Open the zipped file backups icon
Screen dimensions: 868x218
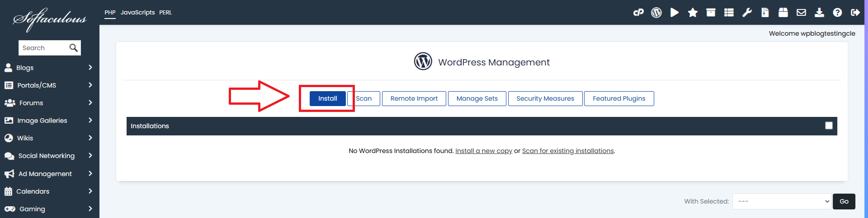click(765, 13)
